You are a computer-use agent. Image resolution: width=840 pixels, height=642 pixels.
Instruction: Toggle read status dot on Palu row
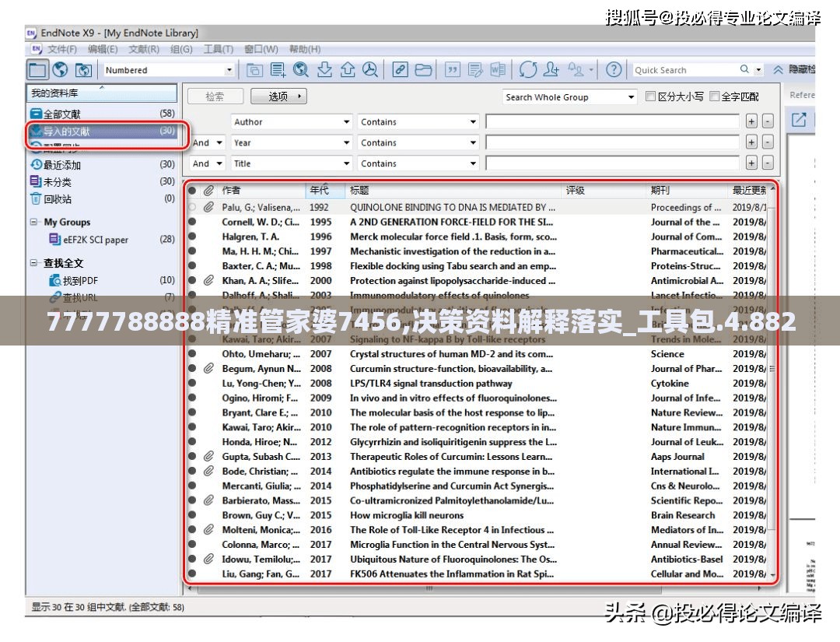pyautogui.click(x=192, y=207)
